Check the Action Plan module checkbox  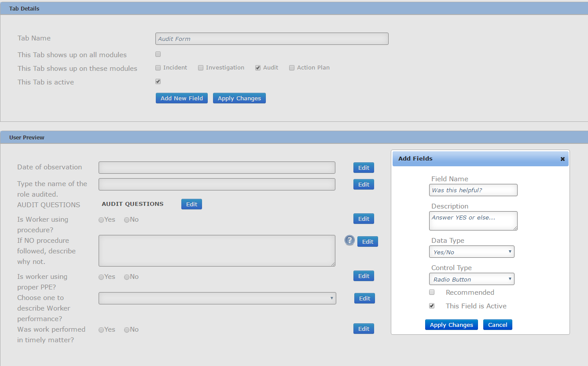click(x=292, y=67)
